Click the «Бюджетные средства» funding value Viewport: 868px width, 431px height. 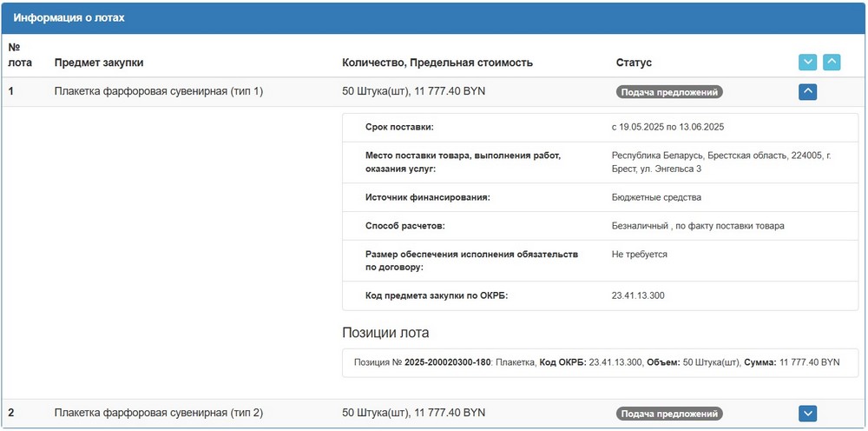click(656, 197)
